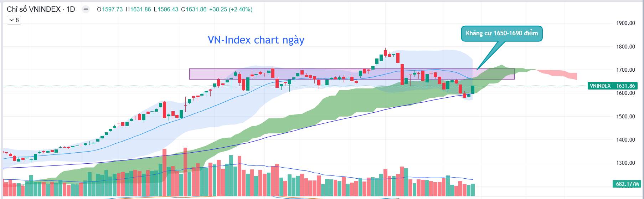Click the 1900.00 price scale label

625,23
